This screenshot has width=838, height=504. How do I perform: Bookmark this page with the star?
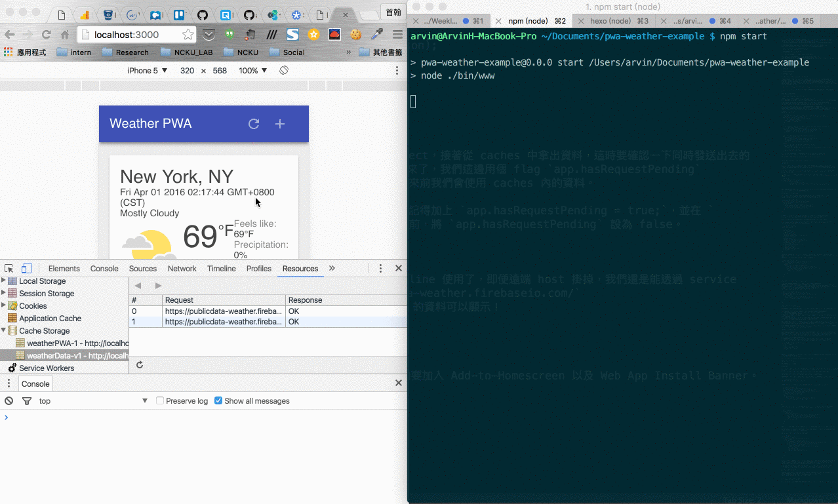click(x=188, y=35)
